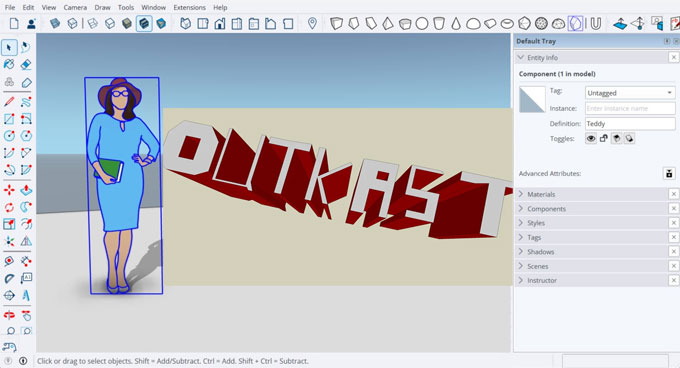Create a new file from toolbar
This screenshot has height=368, width=680.
(x=14, y=23)
